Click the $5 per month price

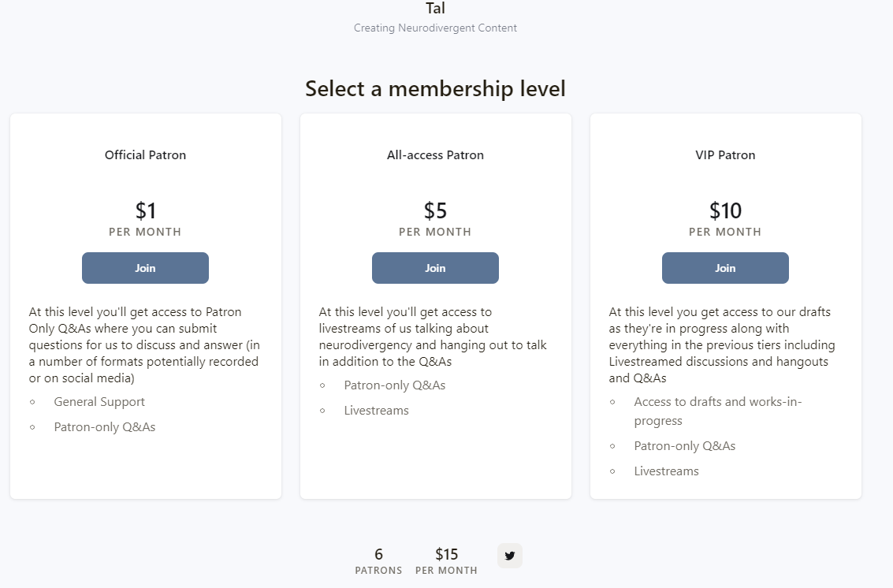435,218
